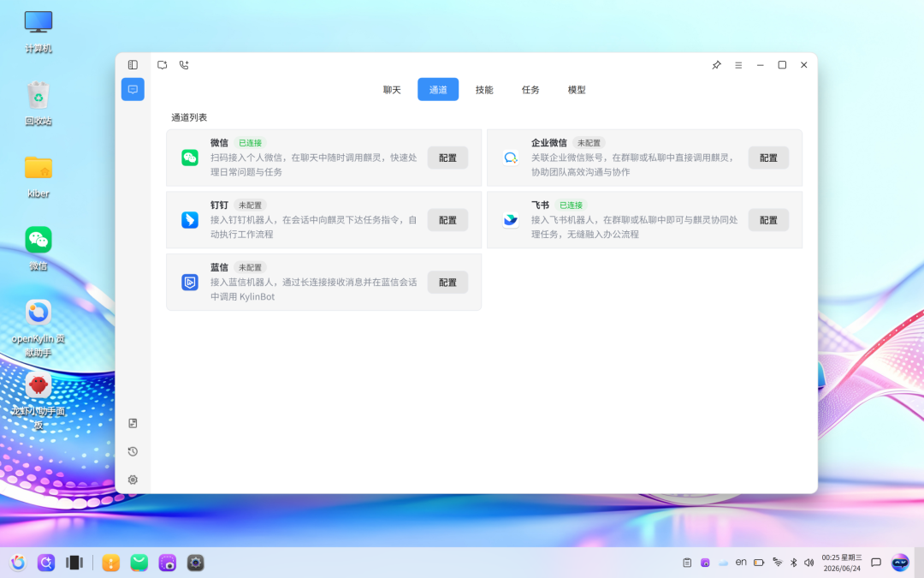The width and height of the screenshot is (924, 578).
Task: Open the purple tray app icon
Action: [x=705, y=563]
